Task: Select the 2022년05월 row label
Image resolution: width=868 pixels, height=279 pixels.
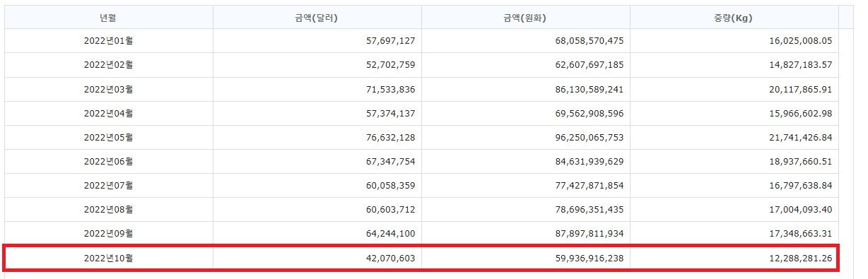Action: (108, 137)
